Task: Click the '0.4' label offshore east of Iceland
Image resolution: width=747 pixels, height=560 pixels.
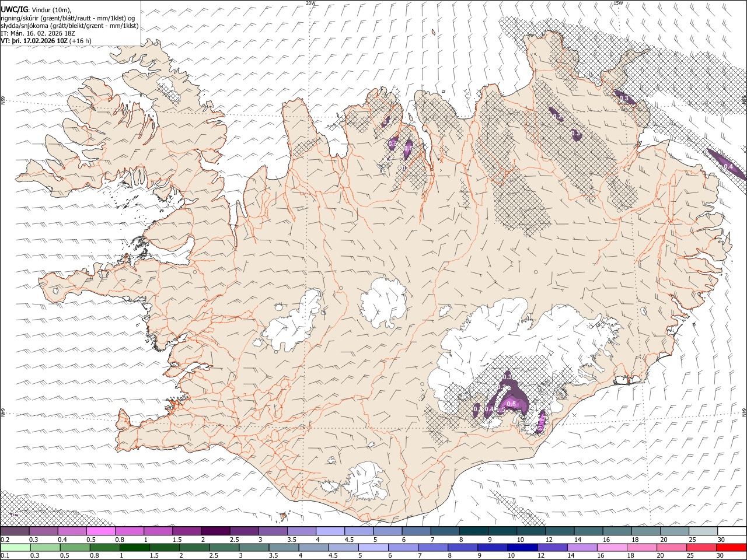Action: pos(728,166)
